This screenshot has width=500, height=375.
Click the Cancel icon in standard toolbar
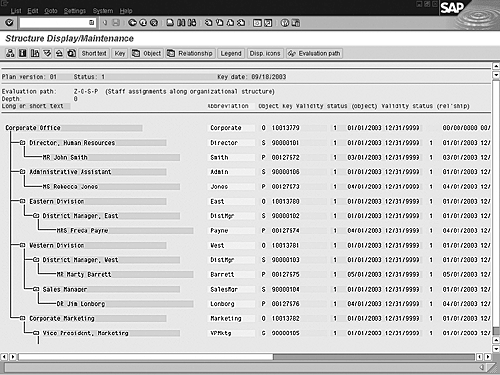click(x=154, y=23)
